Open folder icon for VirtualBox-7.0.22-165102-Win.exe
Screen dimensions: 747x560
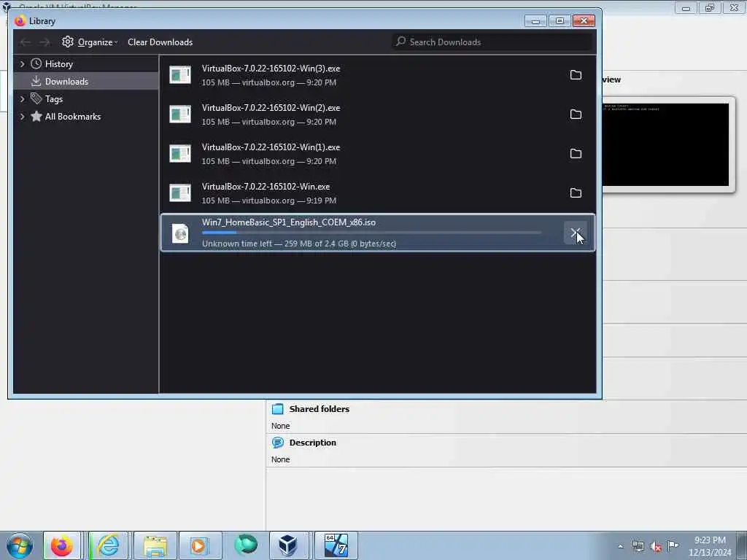(x=576, y=192)
